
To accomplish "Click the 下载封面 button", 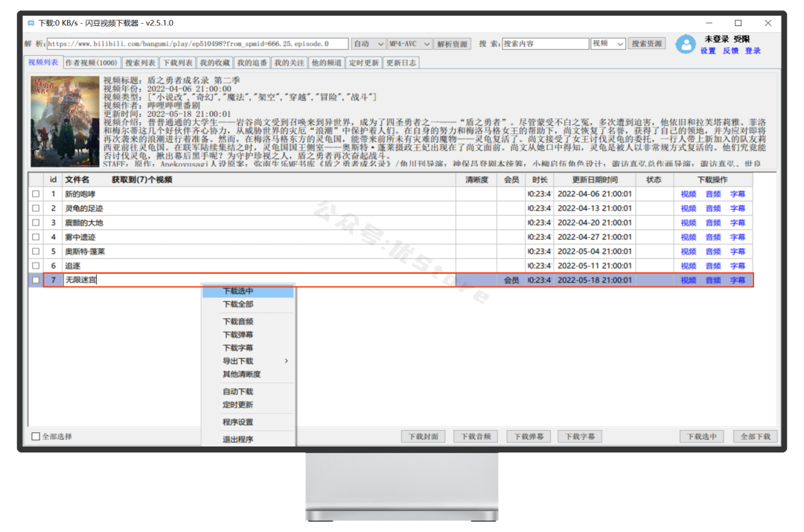I will tap(423, 437).
